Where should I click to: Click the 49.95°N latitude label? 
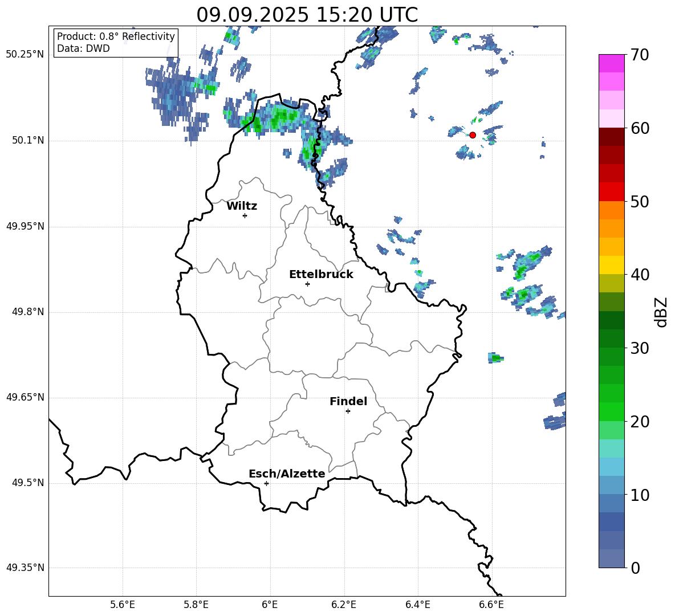25,226
